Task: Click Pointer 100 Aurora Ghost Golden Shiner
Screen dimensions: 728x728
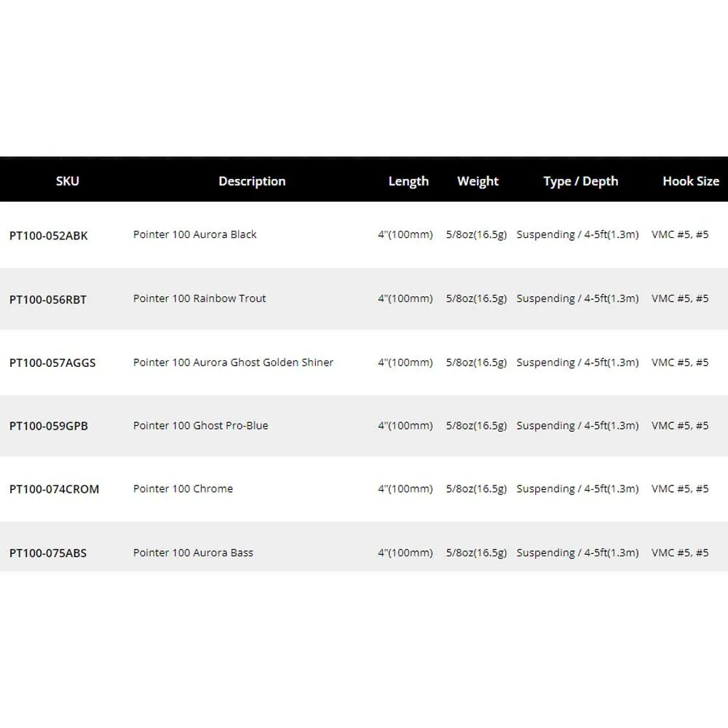Action: point(233,362)
